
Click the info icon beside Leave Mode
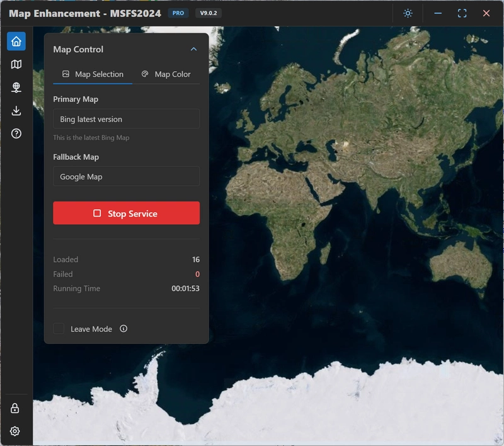coord(123,328)
